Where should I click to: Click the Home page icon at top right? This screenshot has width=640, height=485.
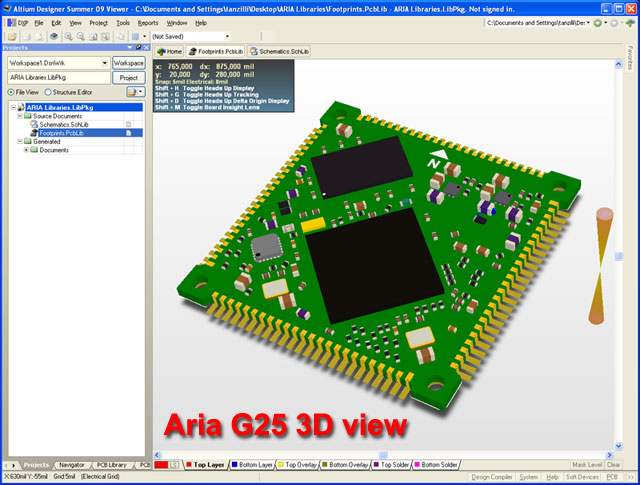pyautogui.click(x=630, y=23)
